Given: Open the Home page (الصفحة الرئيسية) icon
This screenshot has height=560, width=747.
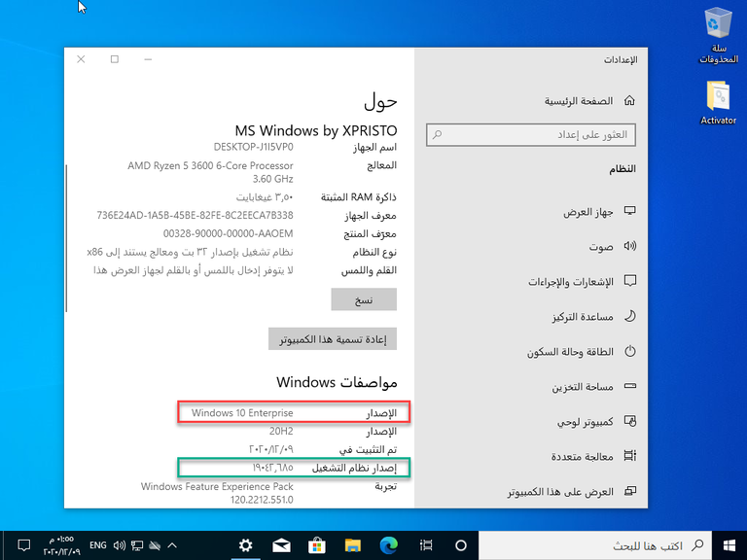Looking at the screenshot, I should point(629,100).
